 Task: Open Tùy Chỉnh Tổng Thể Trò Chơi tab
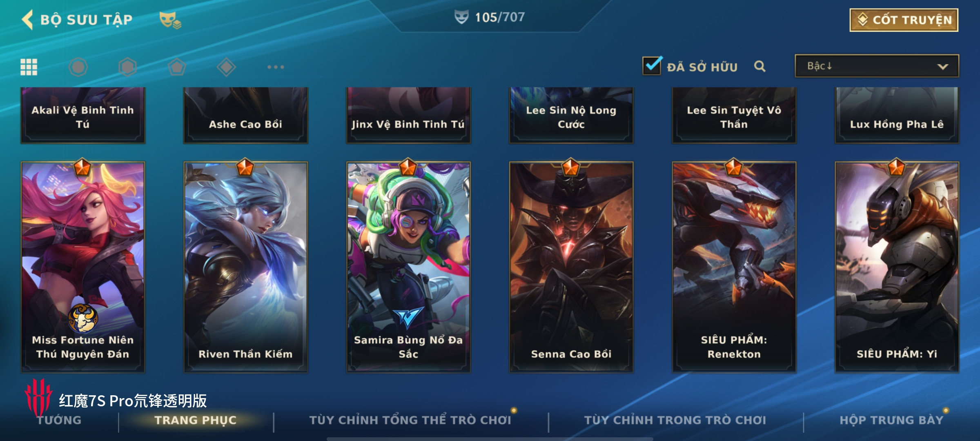[410, 420]
